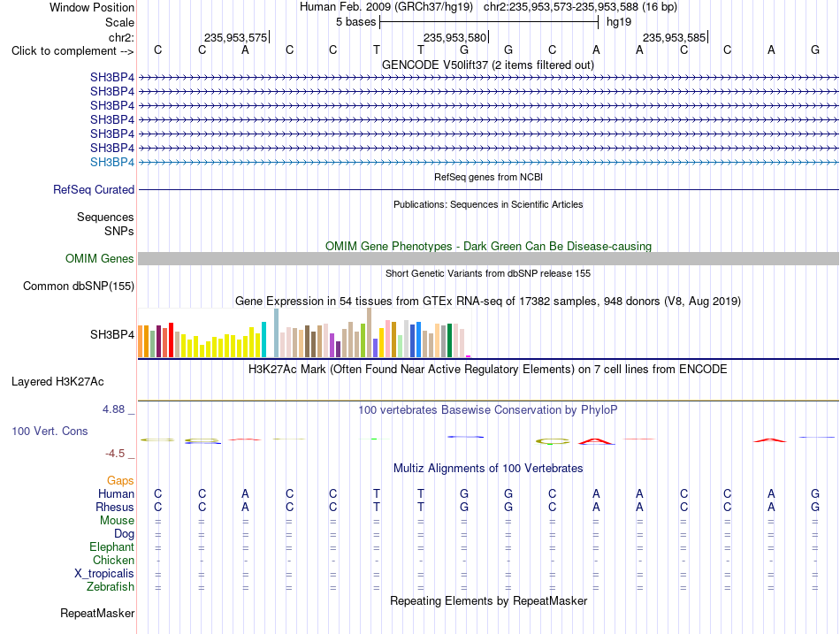
Task: Click the 'Human' alignment row label
Action: [116, 494]
